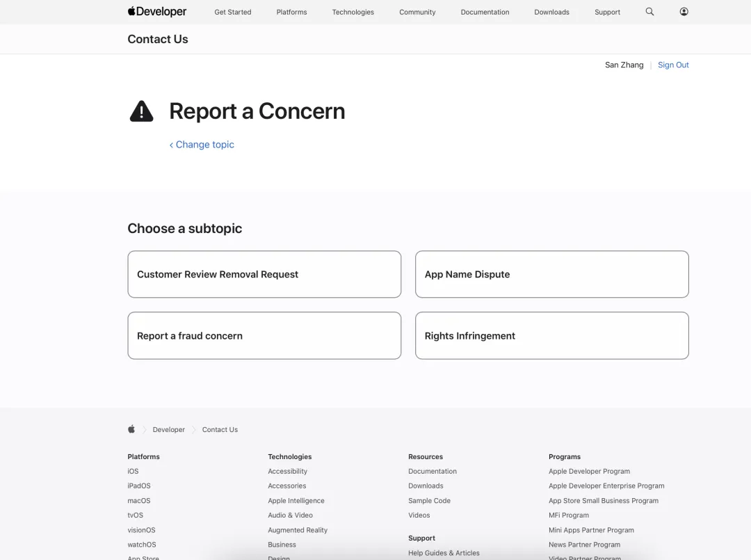This screenshot has height=560, width=751.
Task: Choose Report a fraud concern subtopic
Action: (264, 335)
